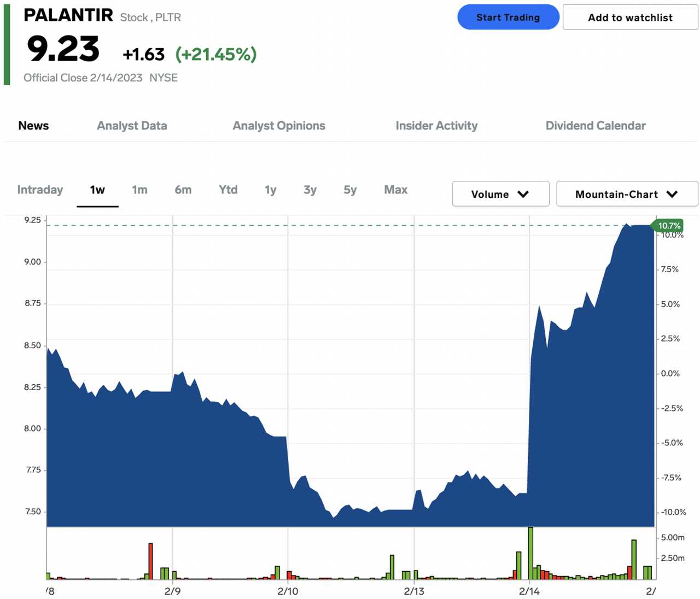This screenshot has width=700, height=599.
Task: Click the Start Trading button
Action: (x=508, y=17)
